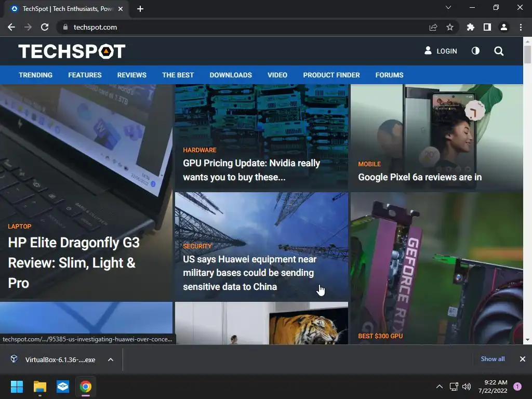Viewport: 532px width, 399px height.
Task: Open the Chrome profile avatar
Action: tap(504, 27)
